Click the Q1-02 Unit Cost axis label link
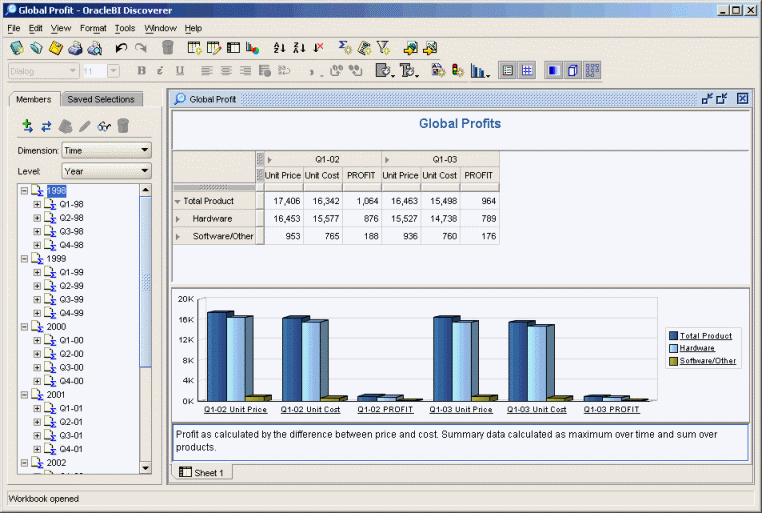The width and height of the screenshot is (762, 513). (x=311, y=410)
